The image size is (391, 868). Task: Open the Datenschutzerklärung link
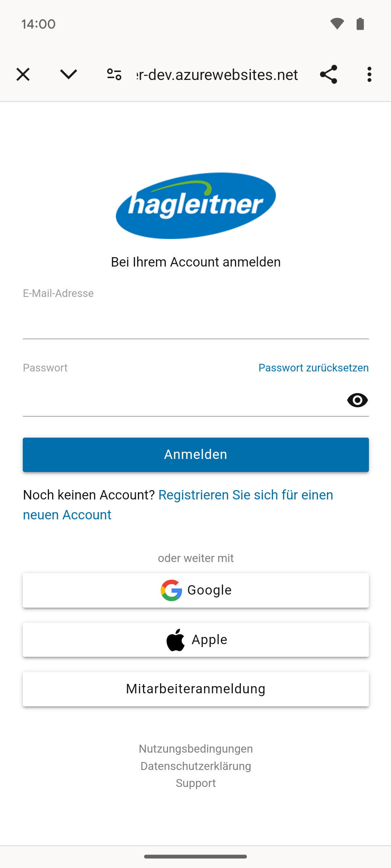pyautogui.click(x=196, y=766)
